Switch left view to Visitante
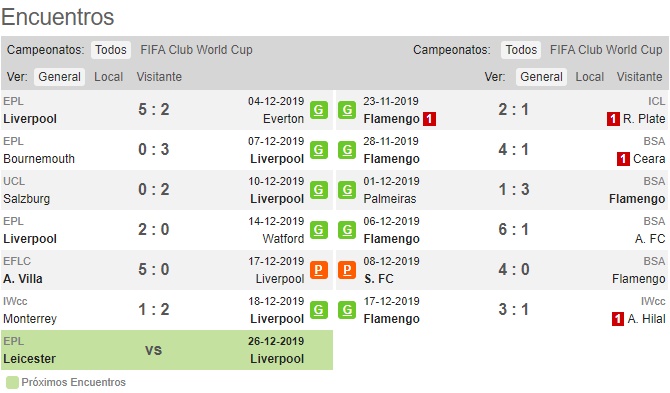Image resolution: width=670 pixels, height=393 pixels. point(159,77)
